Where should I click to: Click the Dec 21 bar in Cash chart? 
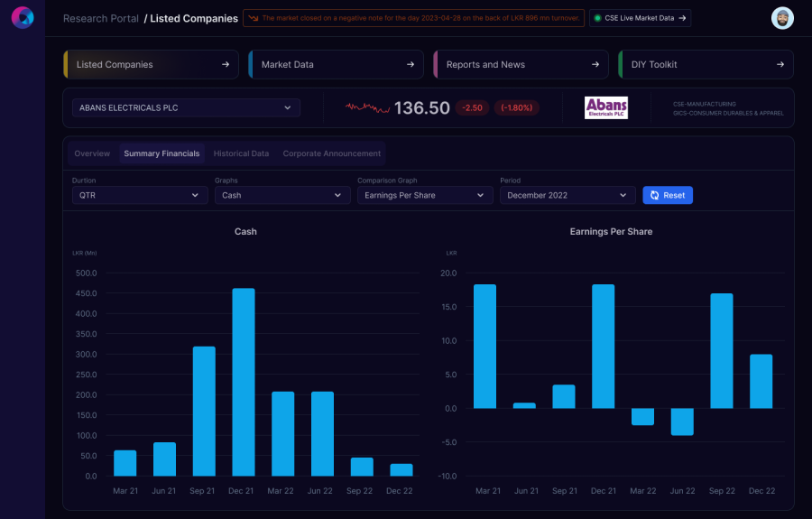tap(244, 383)
